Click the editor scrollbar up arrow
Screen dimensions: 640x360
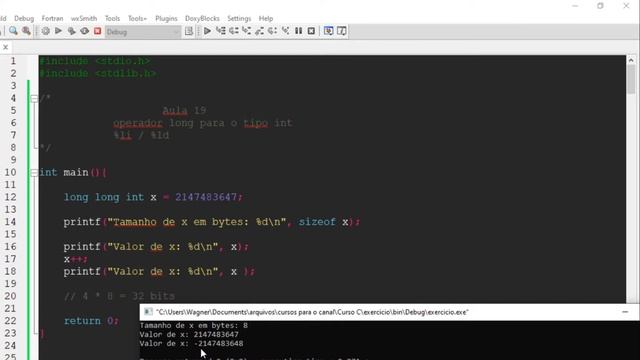pyautogui.click(x=631, y=60)
